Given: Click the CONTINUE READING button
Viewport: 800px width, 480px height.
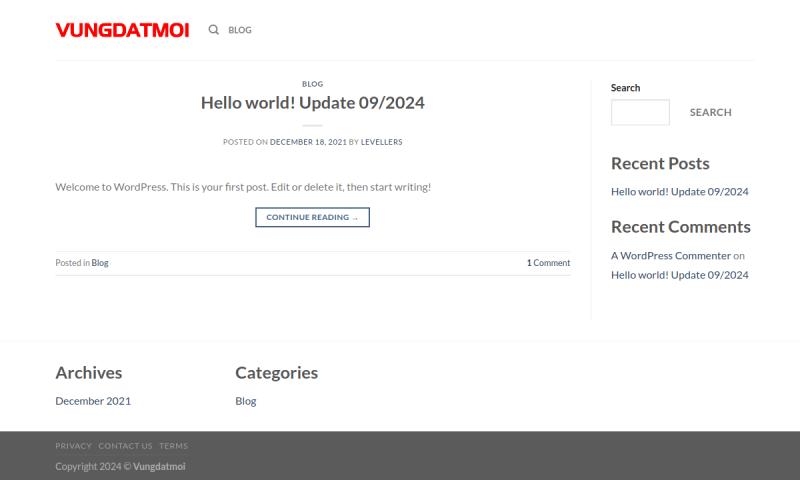Looking at the screenshot, I should point(312,217).
